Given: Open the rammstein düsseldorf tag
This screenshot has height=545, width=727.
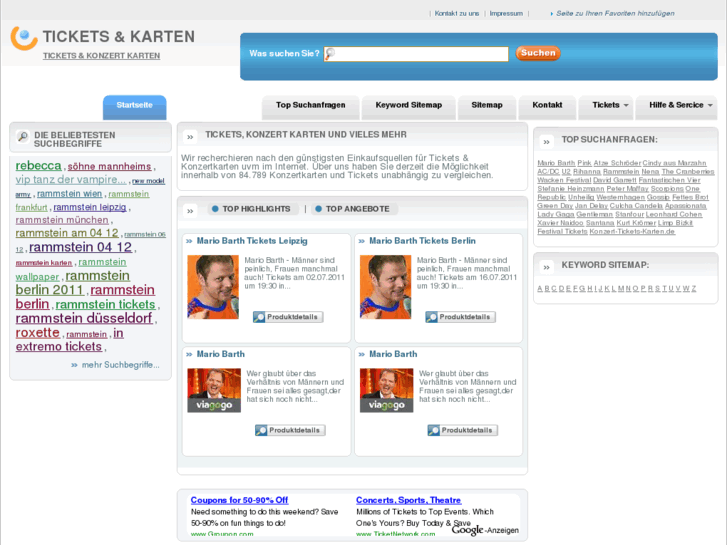Looking at the screenshot, I should tap(84, 318).
